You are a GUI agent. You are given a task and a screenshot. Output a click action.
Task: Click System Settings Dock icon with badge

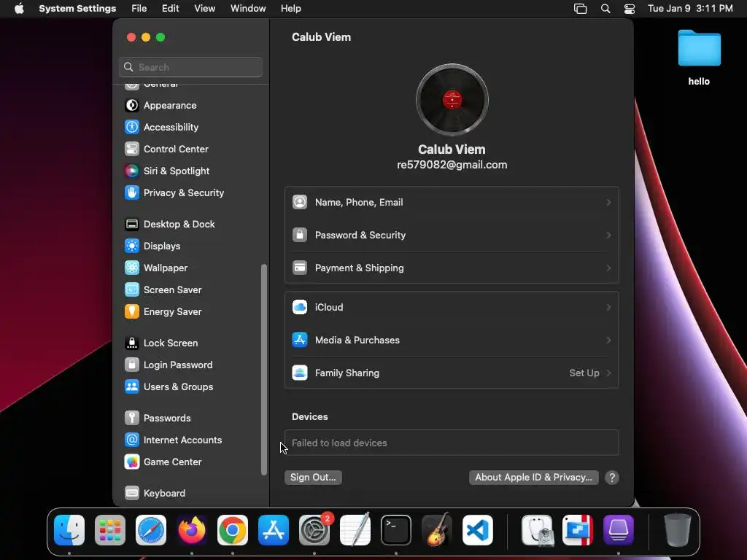[x=314, y=530]
